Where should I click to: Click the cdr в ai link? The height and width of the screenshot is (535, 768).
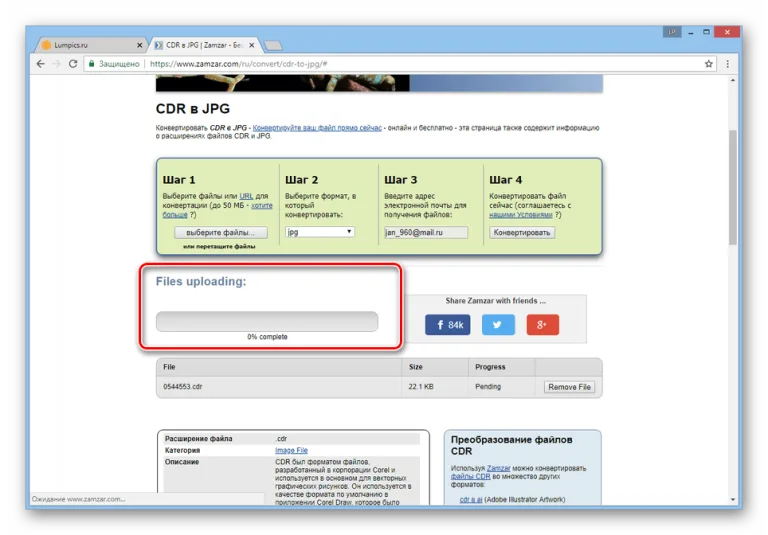(471, 500)
